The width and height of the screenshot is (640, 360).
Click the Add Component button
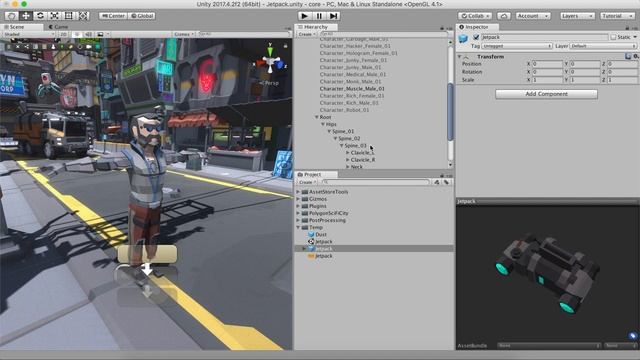pos(547,94)
